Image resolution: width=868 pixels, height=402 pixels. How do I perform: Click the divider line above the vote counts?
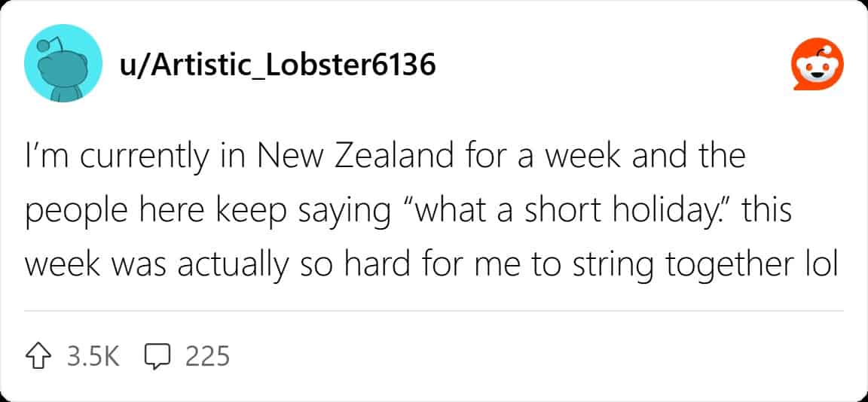click(x=434, y=310)
